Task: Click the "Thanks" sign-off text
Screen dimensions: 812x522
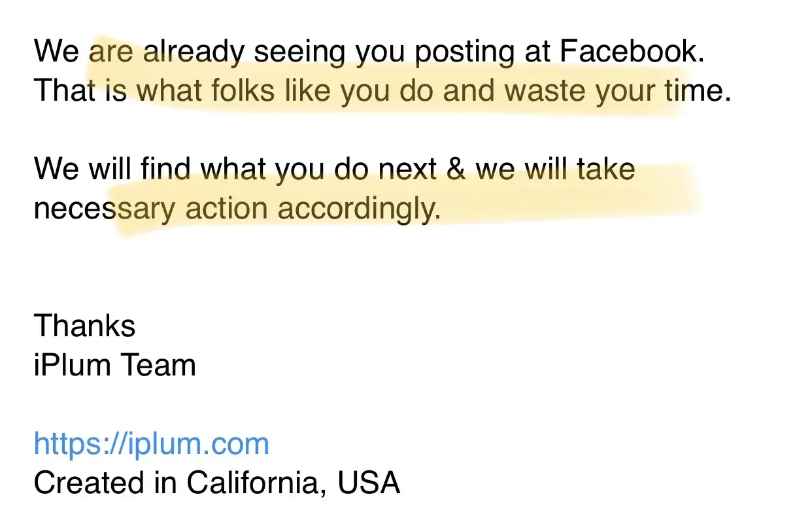Action: coord(84,326)
